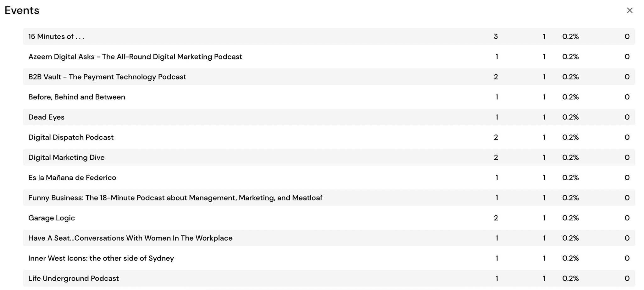Click 0.2% in Life Underground Podcast row
This screenshot has height=290, width=644.
tap(570, 278)
